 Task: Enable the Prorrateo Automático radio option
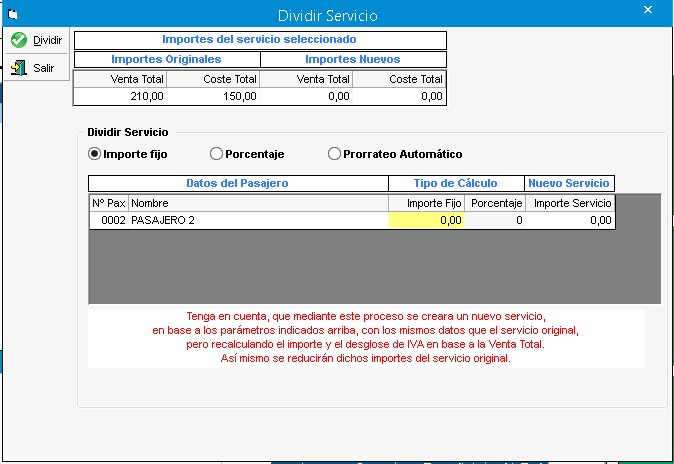(334, 154)
